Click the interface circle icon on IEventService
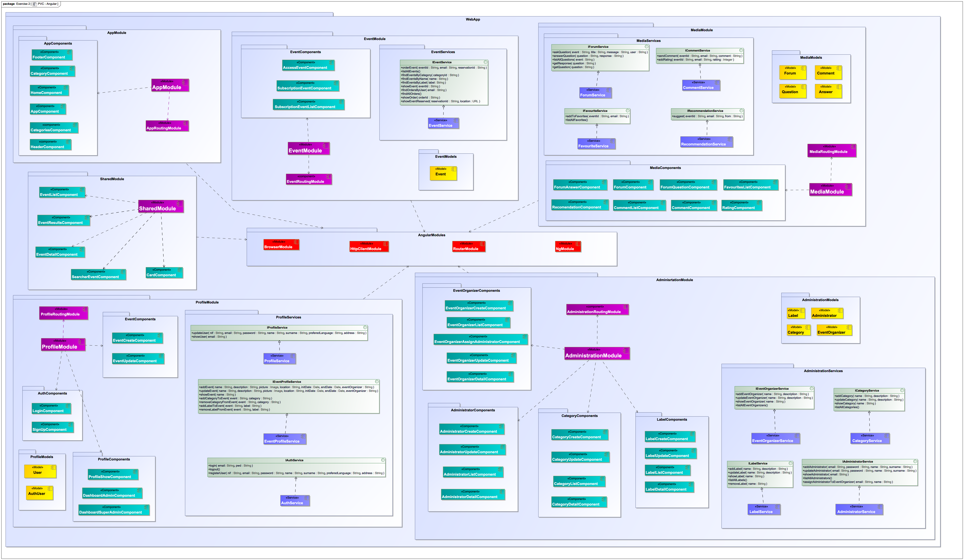Viewport: 964px width, 560px height. (485, 62)
